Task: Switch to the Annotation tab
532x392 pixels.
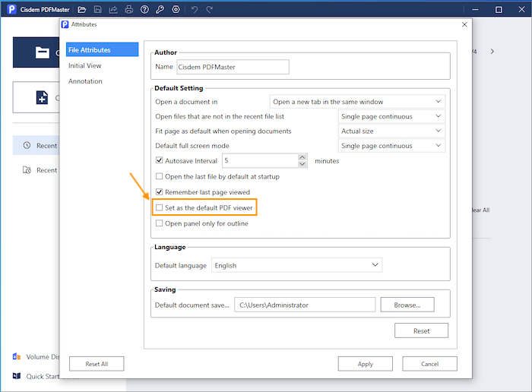Action: click(x=85, y=81)
